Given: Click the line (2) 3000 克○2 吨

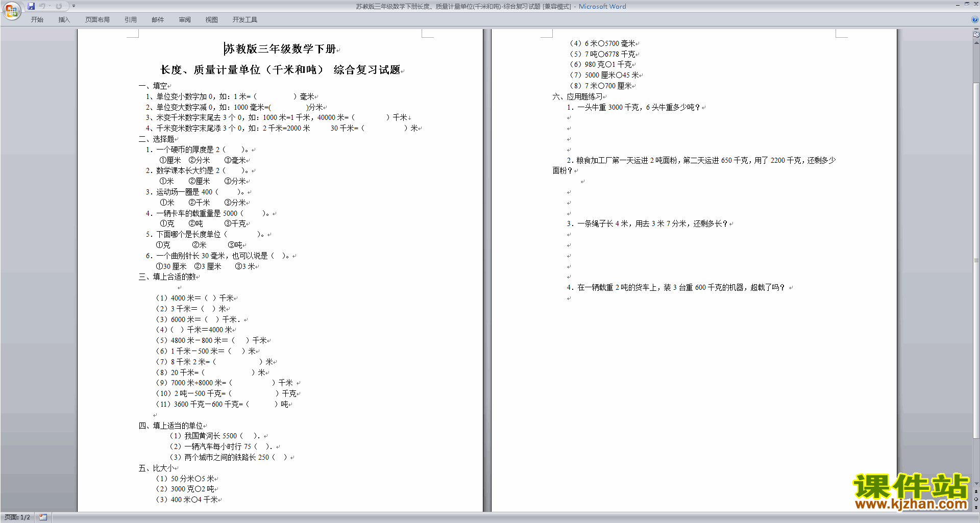Looking at the screenshot, I should [185, 489].
